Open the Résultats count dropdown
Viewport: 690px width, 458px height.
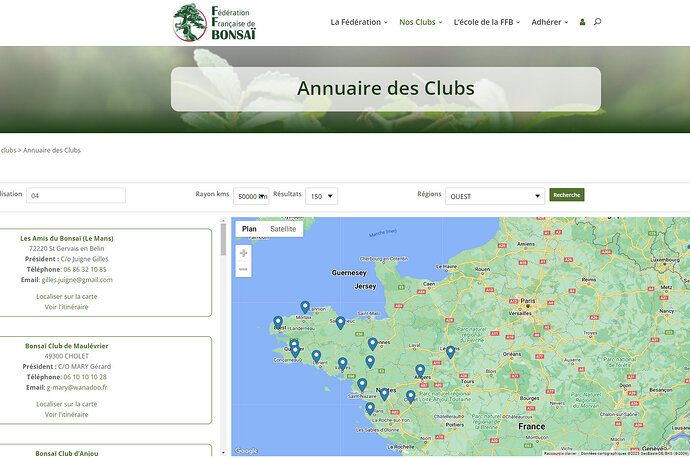pos(321,196)
